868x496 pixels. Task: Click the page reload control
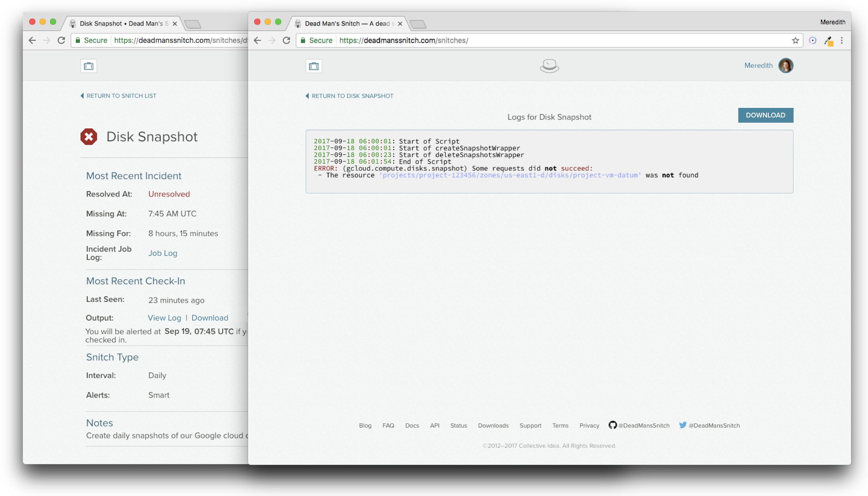point(286,40)
